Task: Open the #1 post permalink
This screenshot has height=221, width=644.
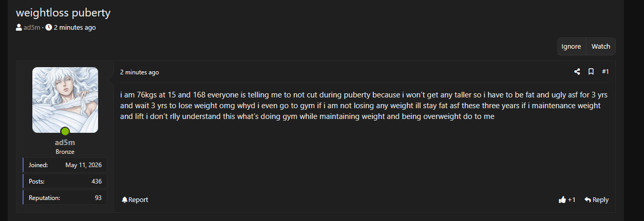Action: (x=605, y=72)
